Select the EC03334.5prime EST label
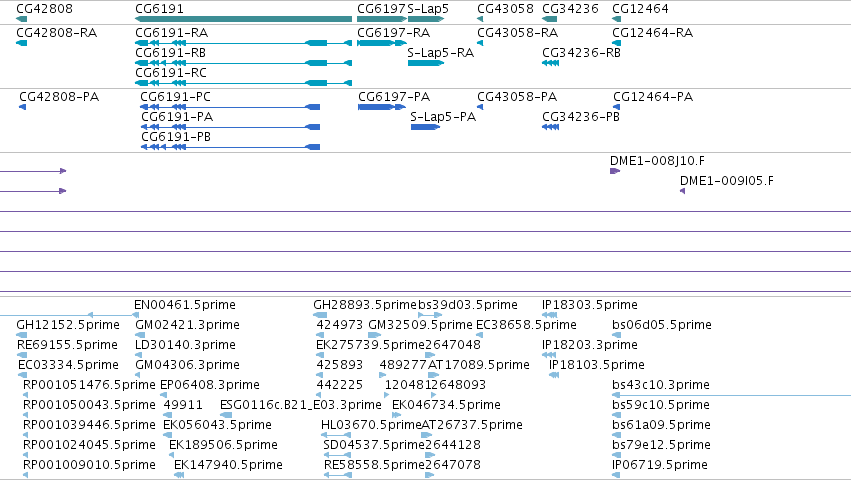The image size is (851, 480). point(68,365)
